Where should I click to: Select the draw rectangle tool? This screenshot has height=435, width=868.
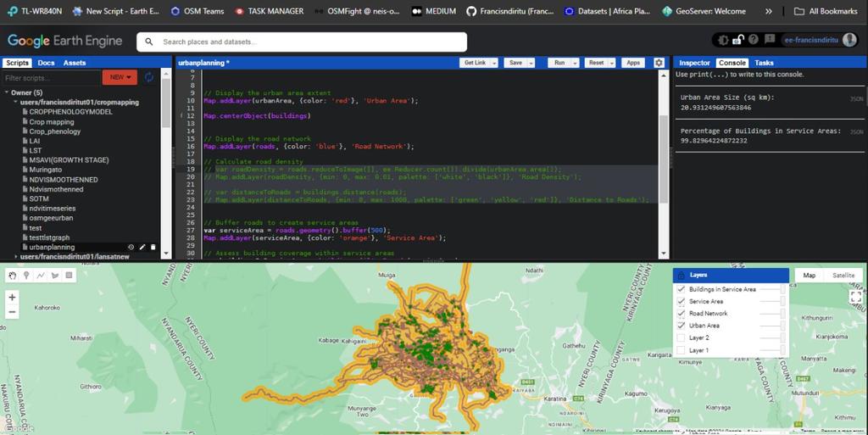[70, 275]
